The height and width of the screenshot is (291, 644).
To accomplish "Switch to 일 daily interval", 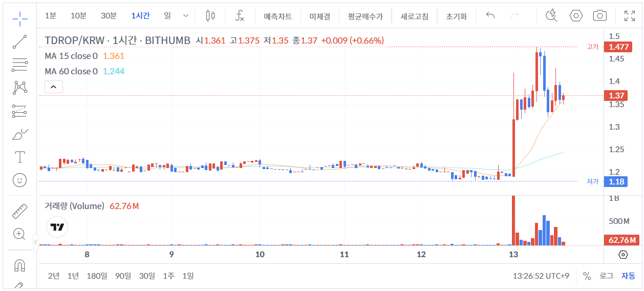I will (x=167, y=16).
